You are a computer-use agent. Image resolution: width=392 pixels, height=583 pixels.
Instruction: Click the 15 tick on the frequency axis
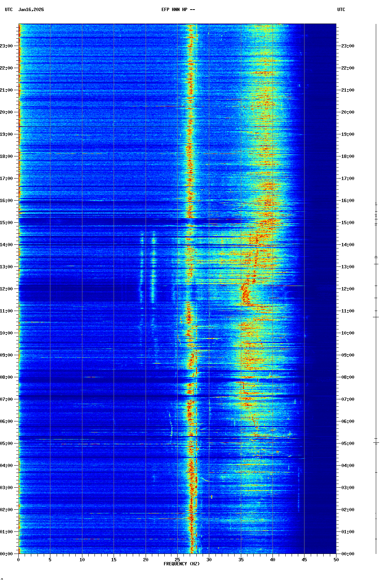(x=114, y=560)
